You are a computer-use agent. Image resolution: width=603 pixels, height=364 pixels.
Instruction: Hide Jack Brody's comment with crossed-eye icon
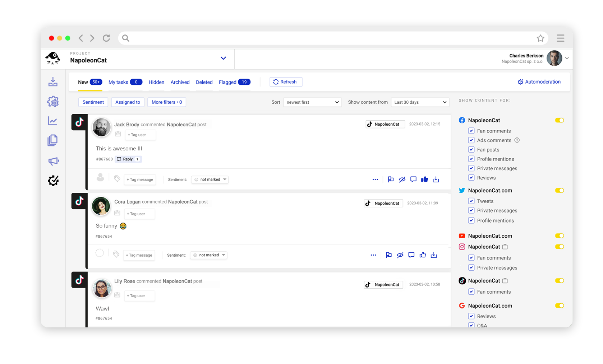[x=402, y=179]
